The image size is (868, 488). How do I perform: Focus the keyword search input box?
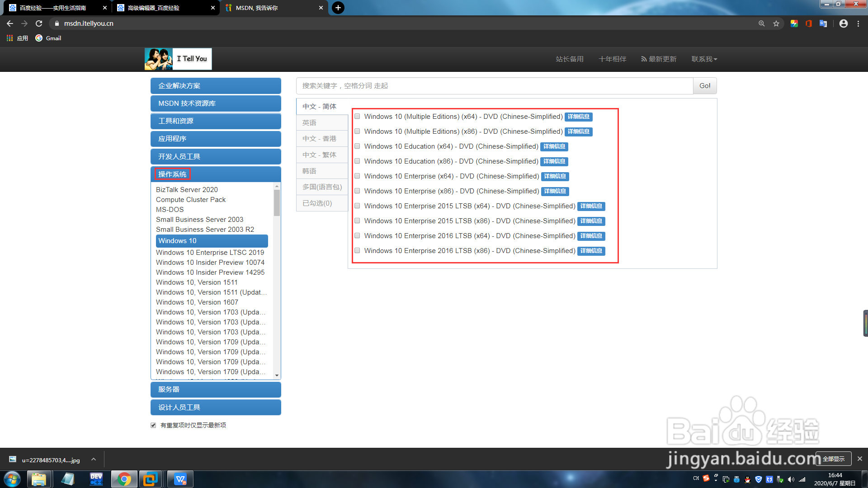coord(494,86)
